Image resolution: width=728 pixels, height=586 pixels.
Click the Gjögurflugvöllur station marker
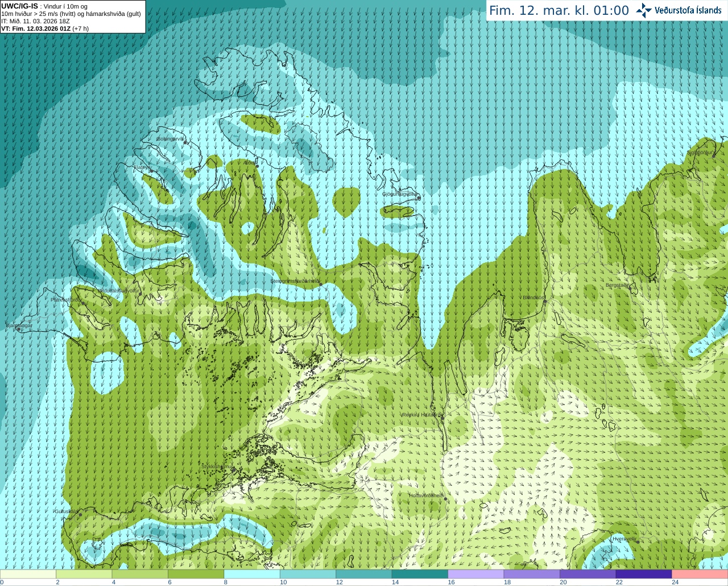pyautogui.click(x=419, y=198)
